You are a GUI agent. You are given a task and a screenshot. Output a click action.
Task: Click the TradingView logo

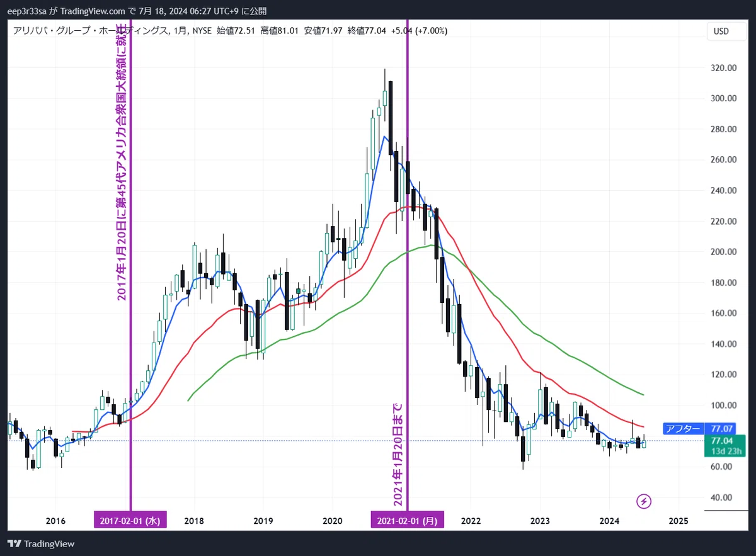point(41,543)
